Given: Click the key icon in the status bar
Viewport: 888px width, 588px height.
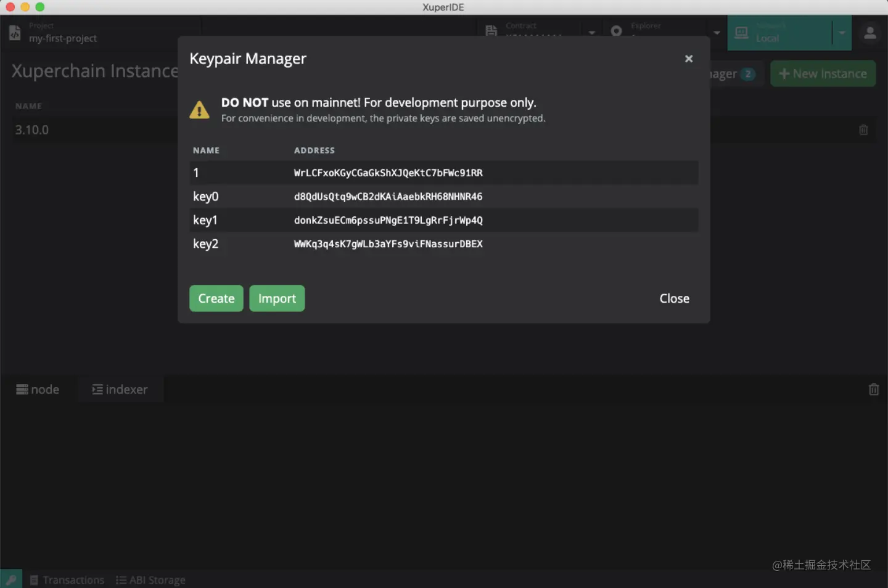Looking at the screenshot, I should pyautogui.click(x=11, y=579).
